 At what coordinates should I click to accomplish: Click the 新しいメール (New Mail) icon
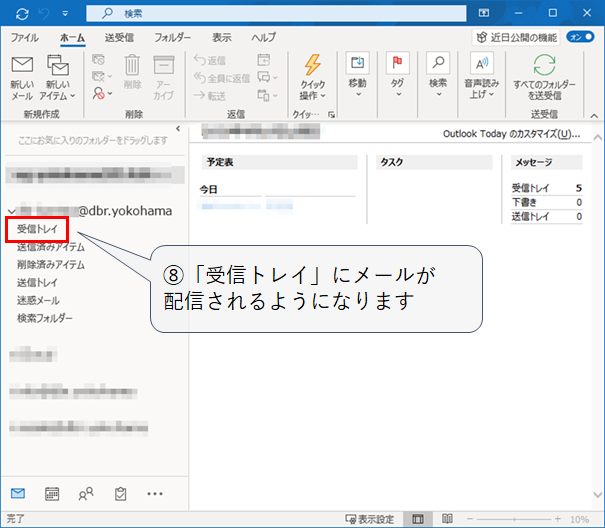pyautogui.click(x=22, y=67)
